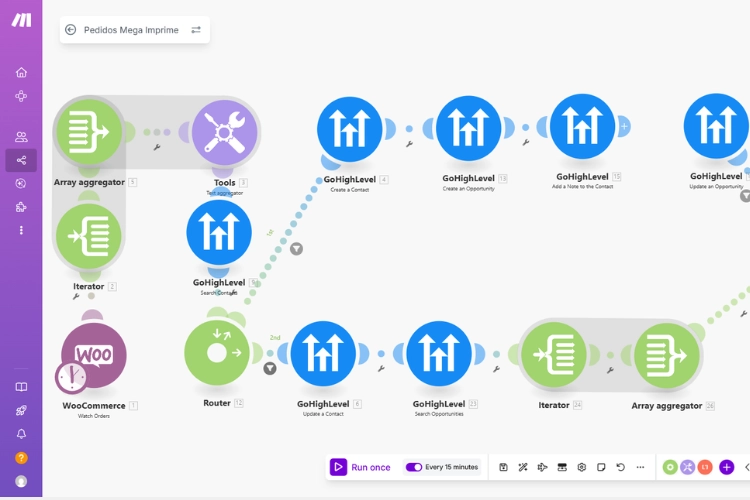Open the orange Text parser favorite icon
750x500 pixels.
pos(705,467)
